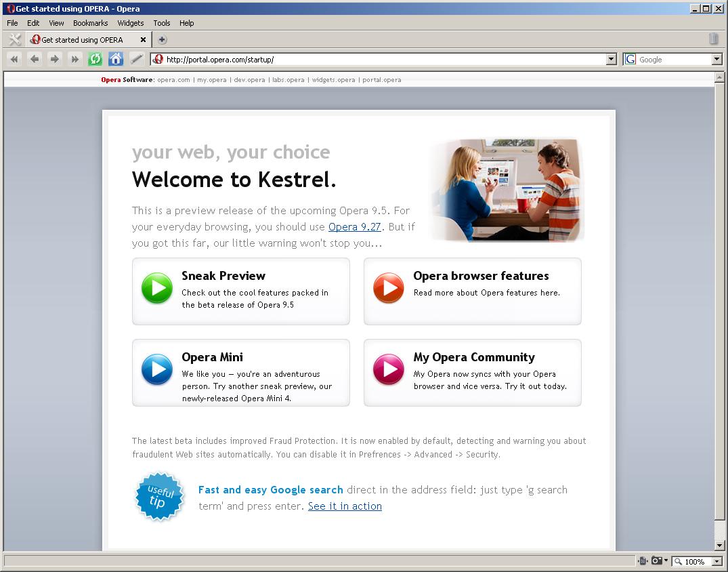Close the Get started using OPERA tab
Image resolution: width=728 pixels, height=572 pixels.
(x=143, y=40)
